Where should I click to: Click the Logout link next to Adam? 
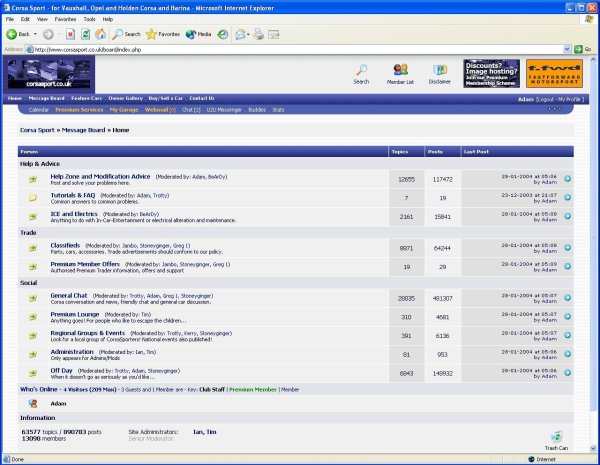pyautogui.click(x=545, y=100)
